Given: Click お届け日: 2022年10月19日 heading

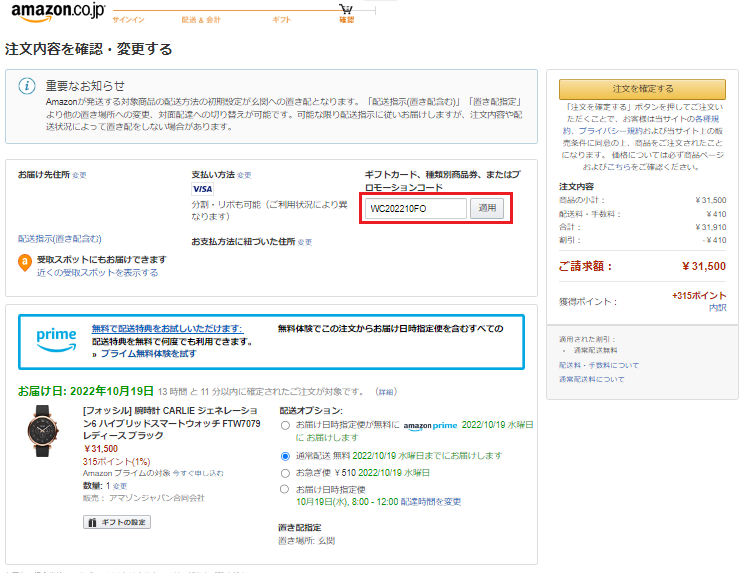Looking at the screenshot, I should coord(86,392).
